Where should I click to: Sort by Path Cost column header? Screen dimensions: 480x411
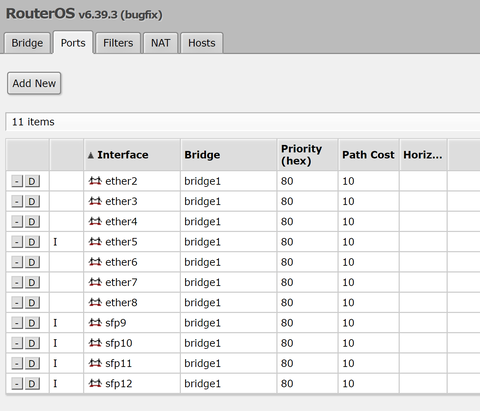click(369, 155)
